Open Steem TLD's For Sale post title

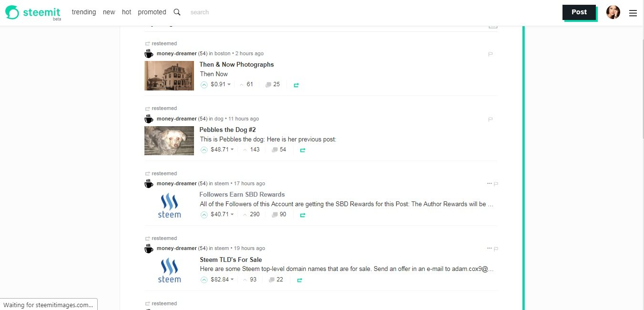[231, 260]
